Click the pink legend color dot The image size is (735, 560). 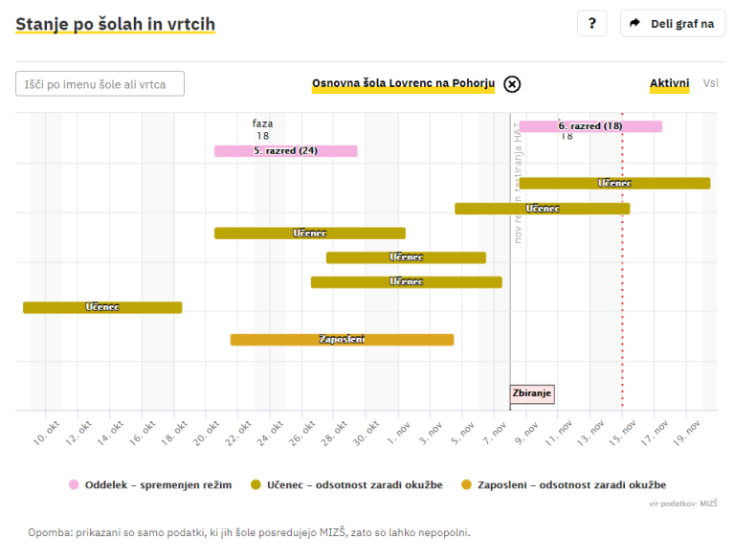74,485
